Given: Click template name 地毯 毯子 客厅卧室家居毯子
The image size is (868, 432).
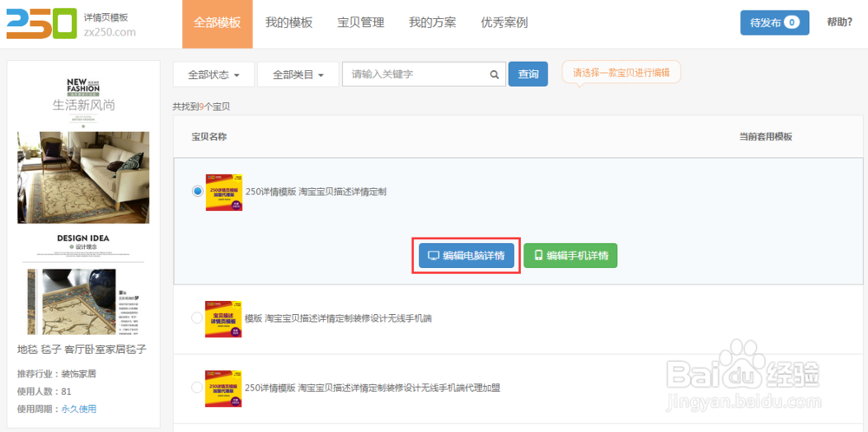Looking at the screenshot, I should pos(82,349).
